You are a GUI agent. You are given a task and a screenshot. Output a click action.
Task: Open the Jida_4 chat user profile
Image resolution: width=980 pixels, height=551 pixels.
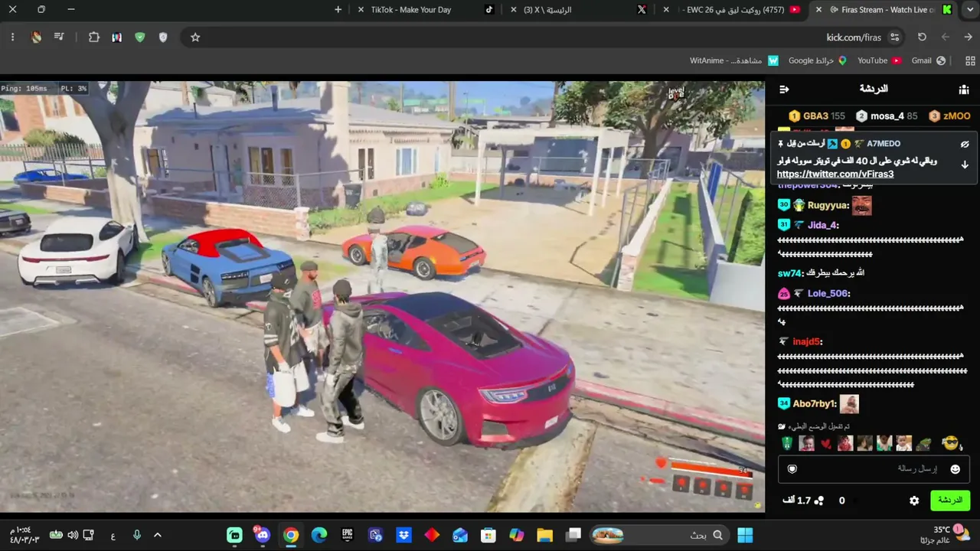(823, 226)
